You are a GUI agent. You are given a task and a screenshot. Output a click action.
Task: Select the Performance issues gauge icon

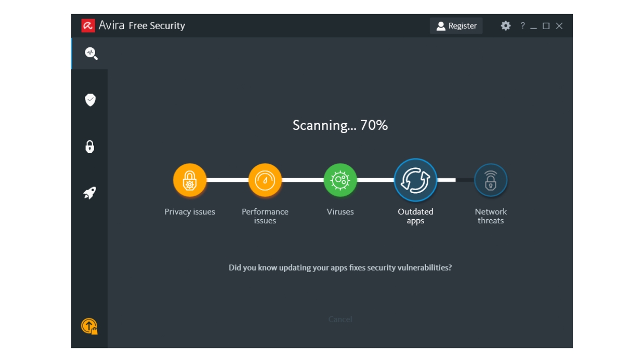tap(265, 180)
